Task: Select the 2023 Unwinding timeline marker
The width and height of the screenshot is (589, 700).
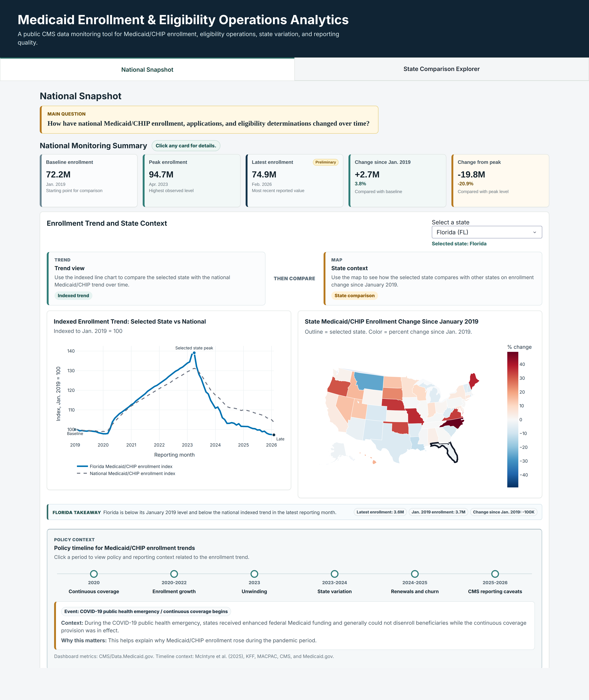Action: 254,574
